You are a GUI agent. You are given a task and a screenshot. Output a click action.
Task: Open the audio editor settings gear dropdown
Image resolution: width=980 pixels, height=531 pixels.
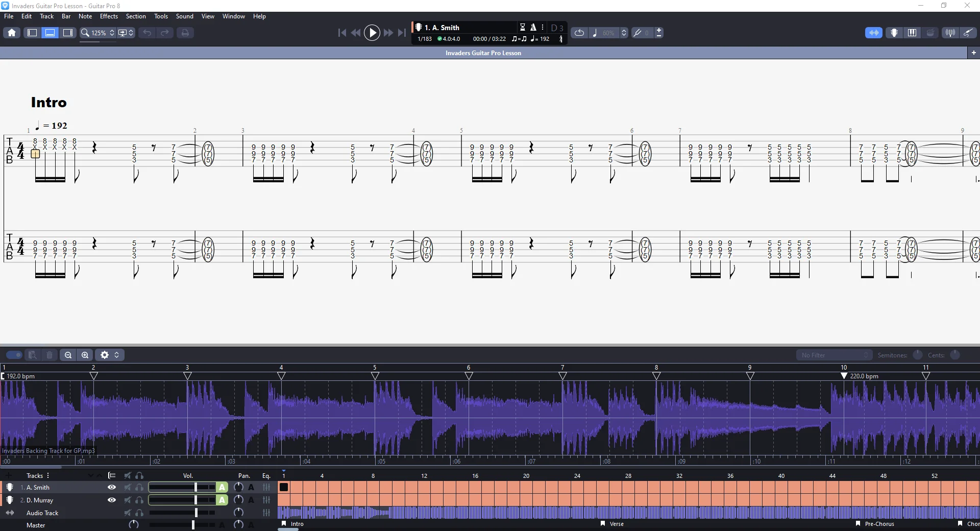110,355
